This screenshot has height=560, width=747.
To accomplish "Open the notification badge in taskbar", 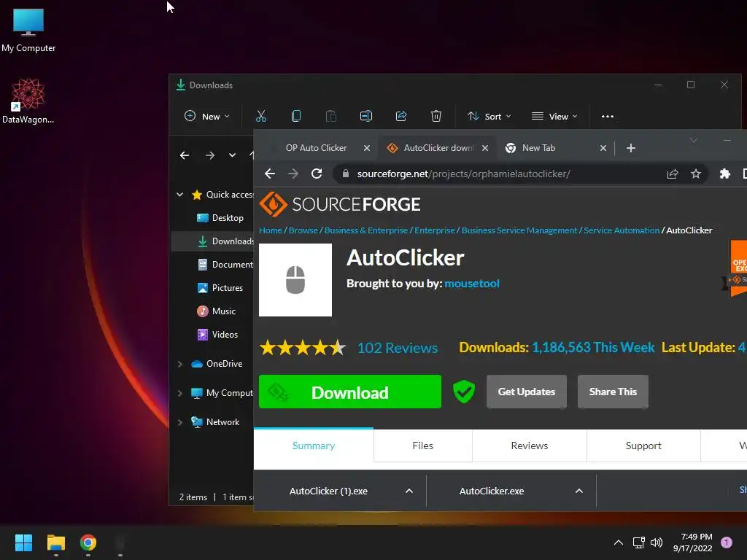I will click(726, 542).
